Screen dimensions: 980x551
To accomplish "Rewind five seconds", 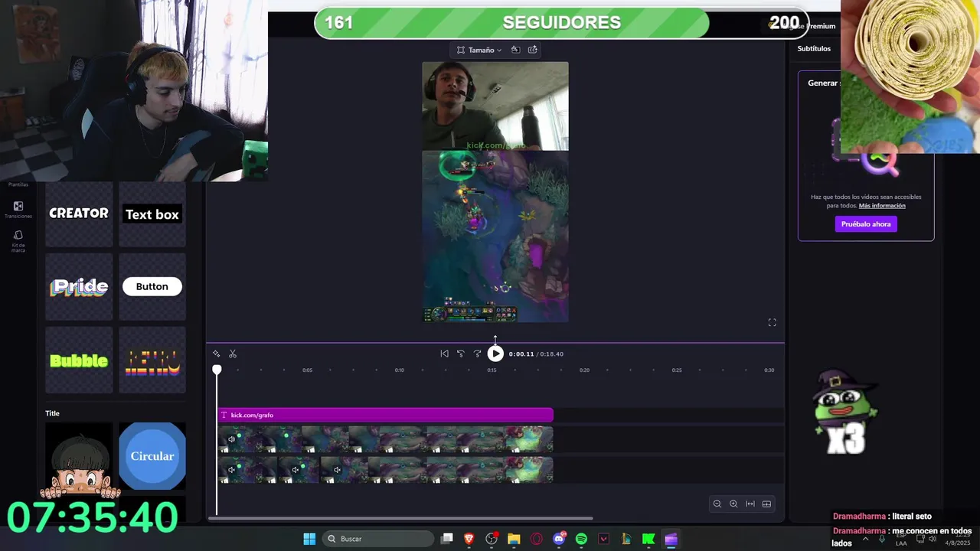I will pyautogui.click(x=460, y=354).
